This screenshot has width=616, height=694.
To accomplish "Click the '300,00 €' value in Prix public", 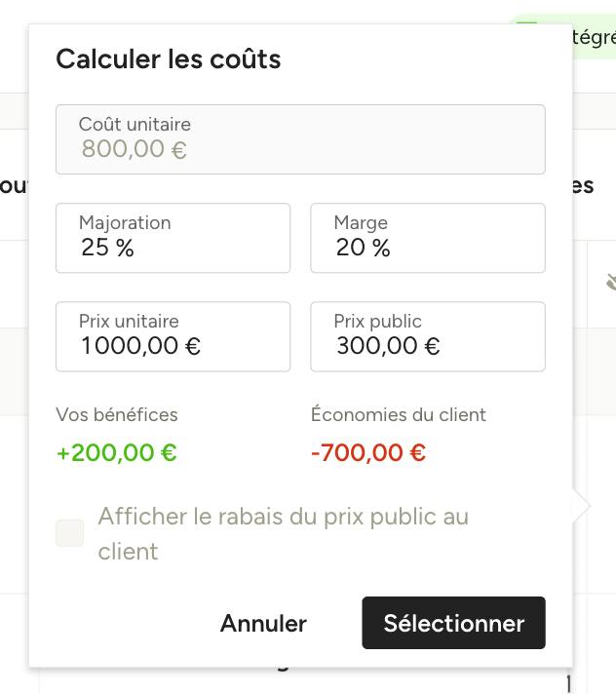I will point(388,346).
